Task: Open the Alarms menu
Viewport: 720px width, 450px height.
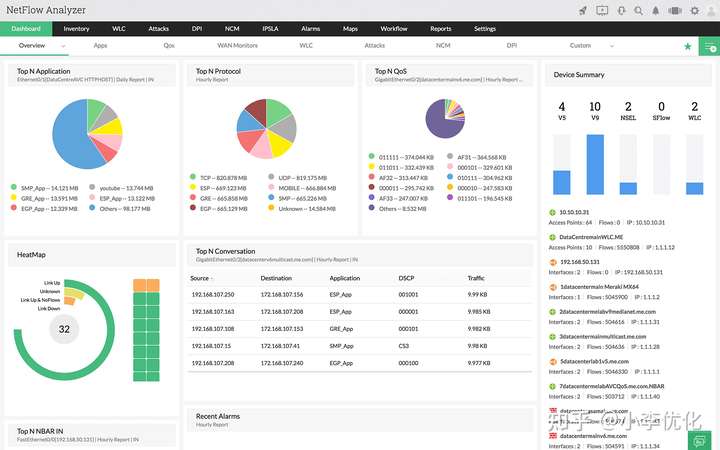Action: pyautogui.click(x=310, y=28)
